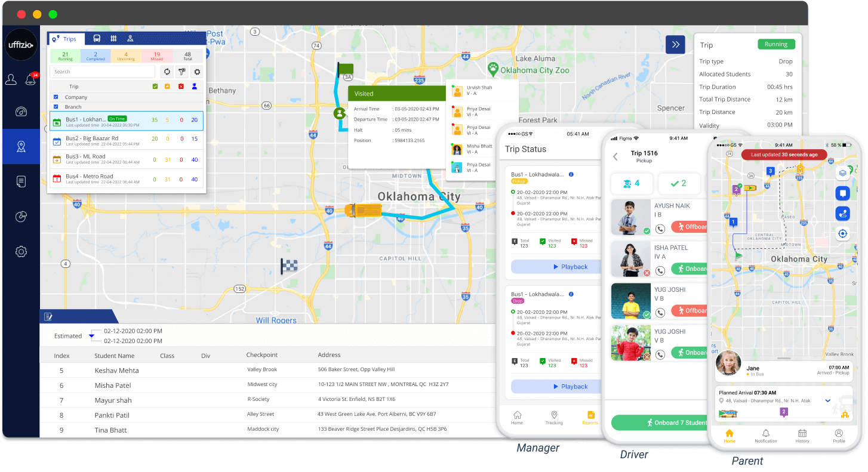This screenshot has height=472, width=868.
Task: Call Ayush Naik via phone icon
Action: pyautogui.click(x=660, y=228)
